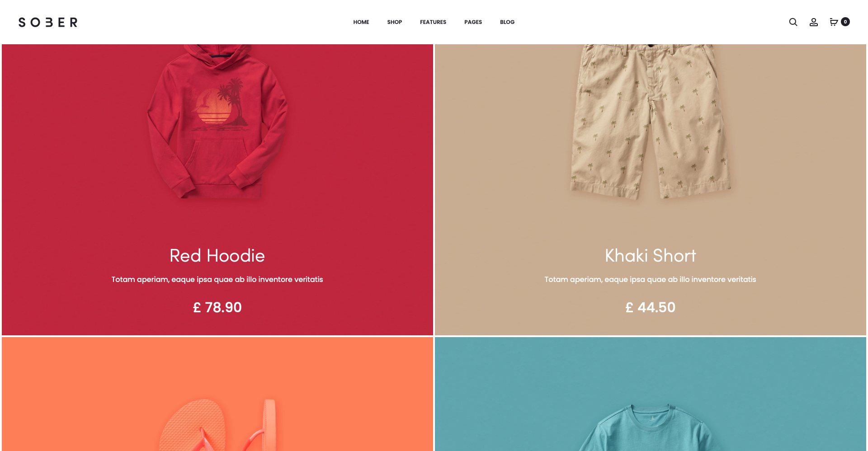This screenshot has width=868, height=451.
Task: Click the red hoodie product image
Action: click(217, 122)
